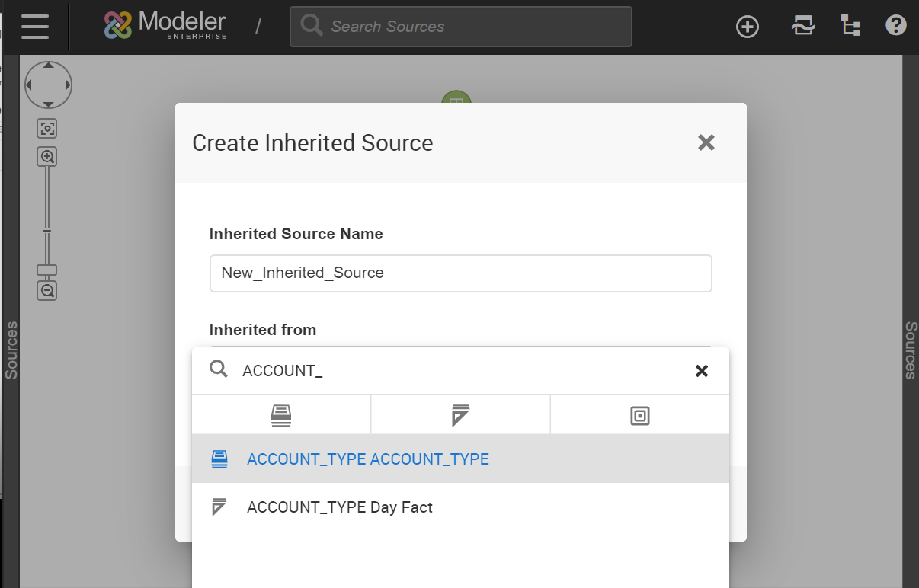The image size is (919, 588).
Task: Toggle the dimension source type filter
Action: tap(281, 415)
